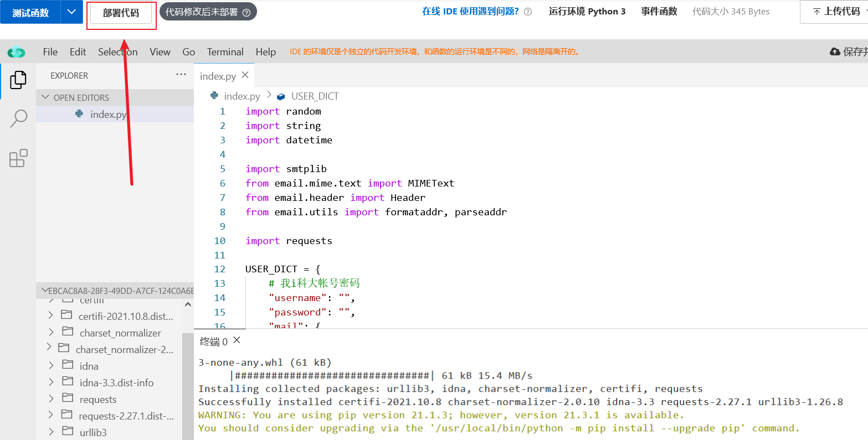Click the Python icon in breadcrumb index.py
This screenshot has height=440, width=868.
[x=214, y=95]
